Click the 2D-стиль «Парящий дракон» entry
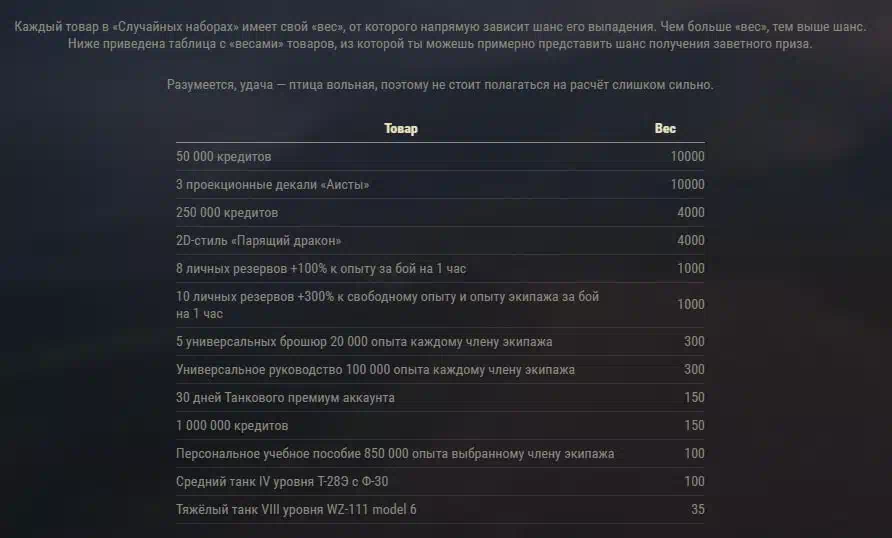 tap(258, 241)
